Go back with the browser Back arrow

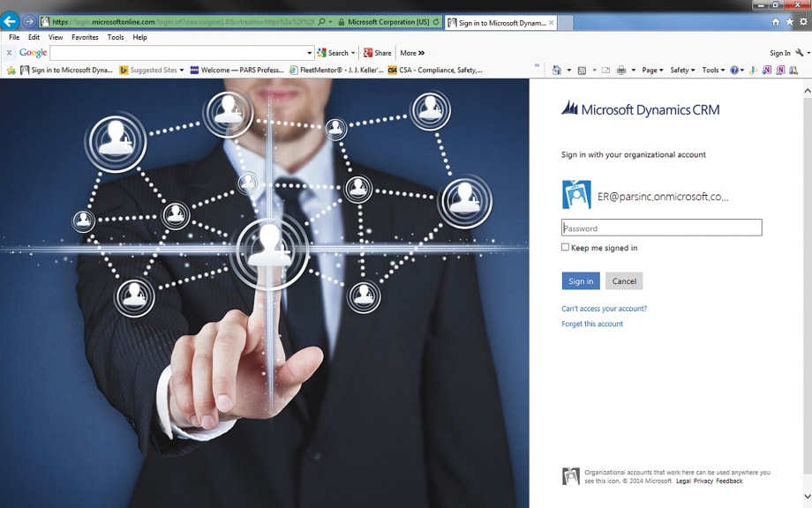tap(10, 22)
